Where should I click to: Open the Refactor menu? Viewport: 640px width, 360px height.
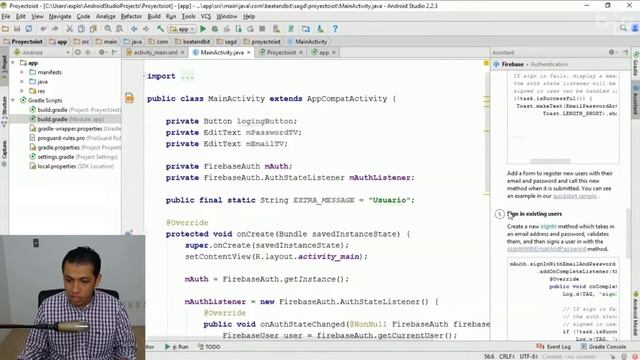pos(131,16)
